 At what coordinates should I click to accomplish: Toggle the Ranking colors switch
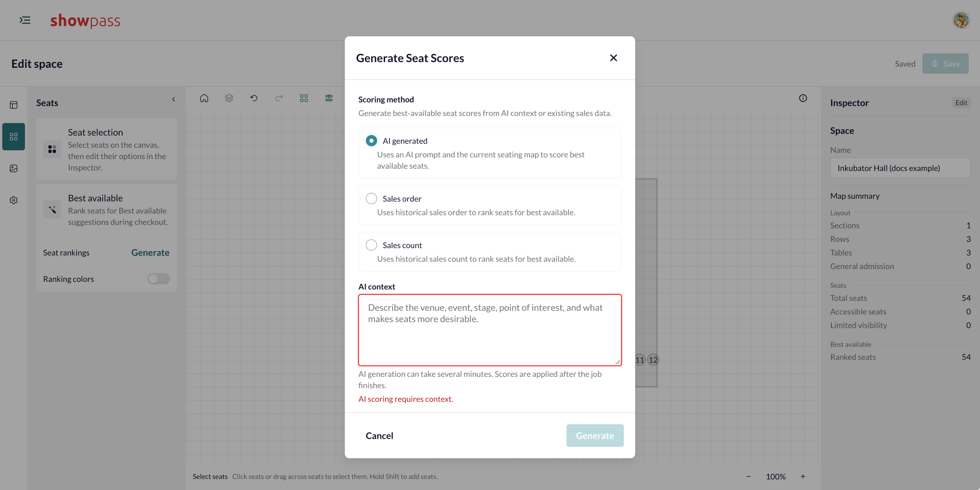[x=159, y=279]
